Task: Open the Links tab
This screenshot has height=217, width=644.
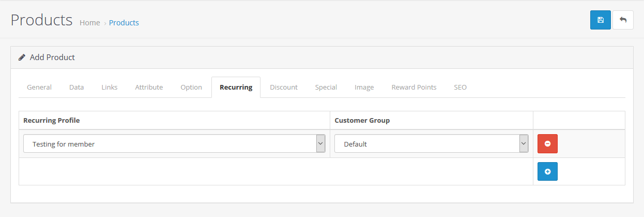Action: pyautogui.click(x=110, y=87)
